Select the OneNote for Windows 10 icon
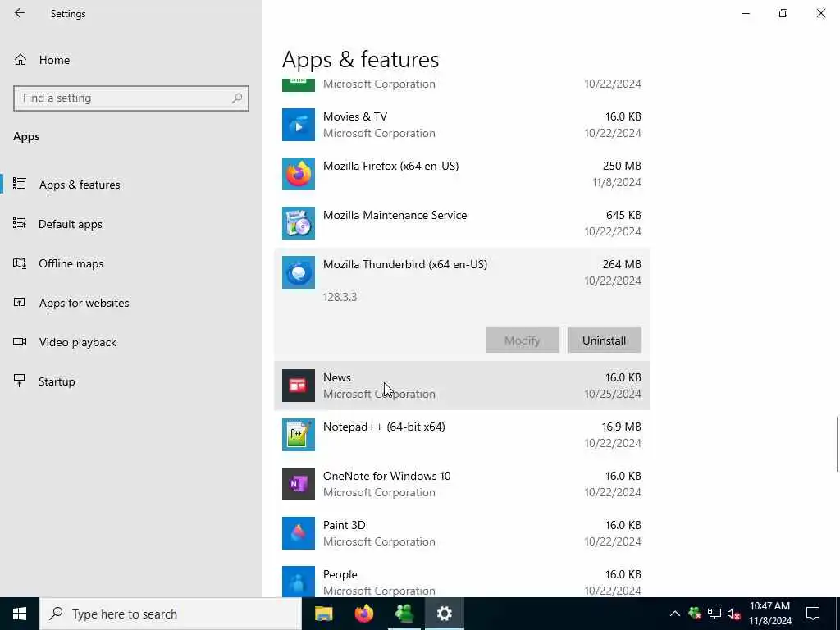840x630 pixels. 299,484
